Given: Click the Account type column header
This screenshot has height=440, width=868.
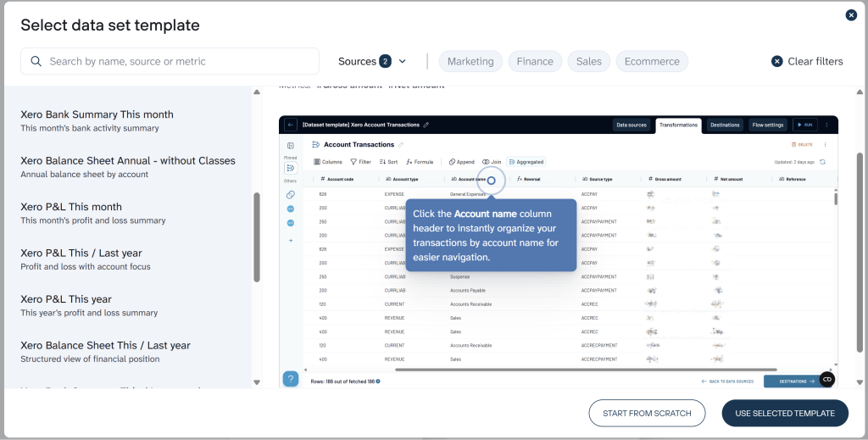Looking at the screenshot, I should point(401,180).
